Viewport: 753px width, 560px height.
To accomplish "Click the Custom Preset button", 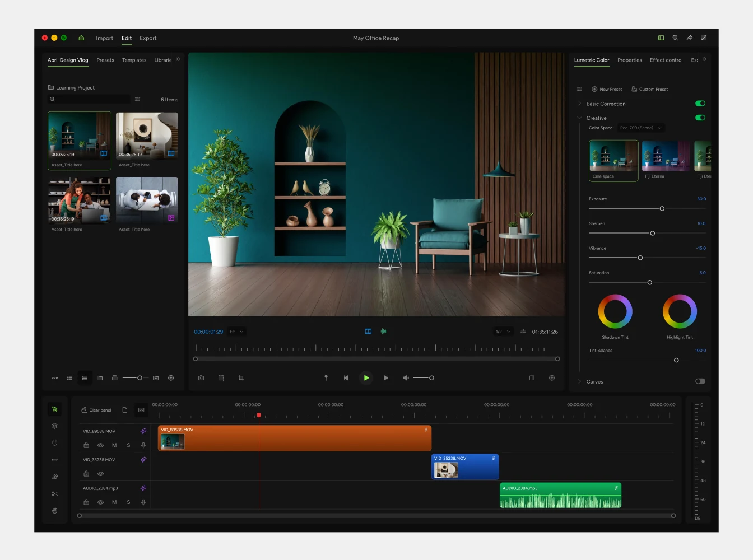I will [x=650, y=89].
